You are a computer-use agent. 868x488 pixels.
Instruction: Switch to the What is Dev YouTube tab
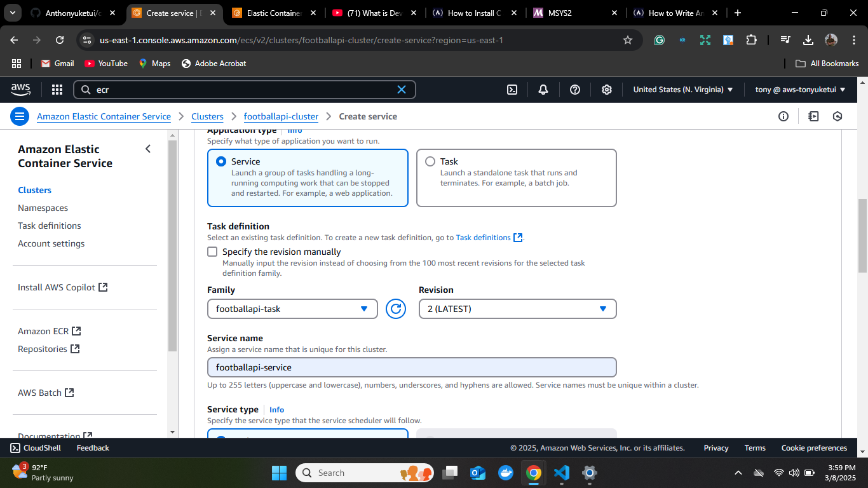[375, 13]
